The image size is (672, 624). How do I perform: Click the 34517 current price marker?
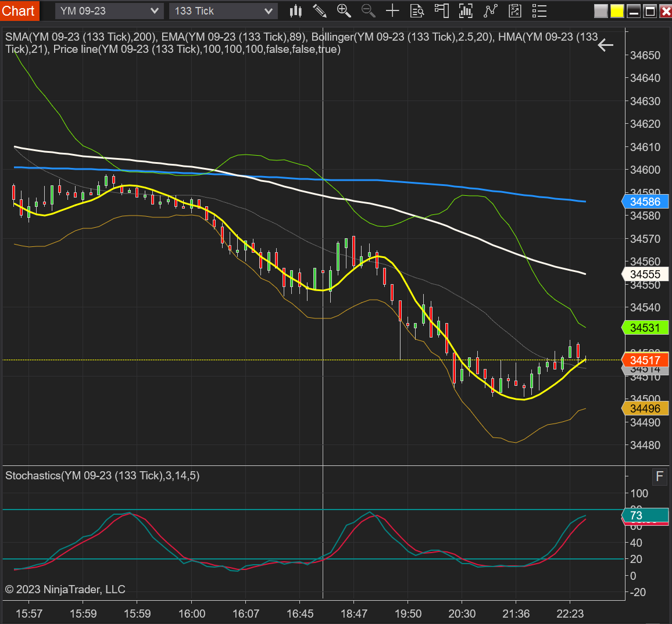tap(645, 360)
